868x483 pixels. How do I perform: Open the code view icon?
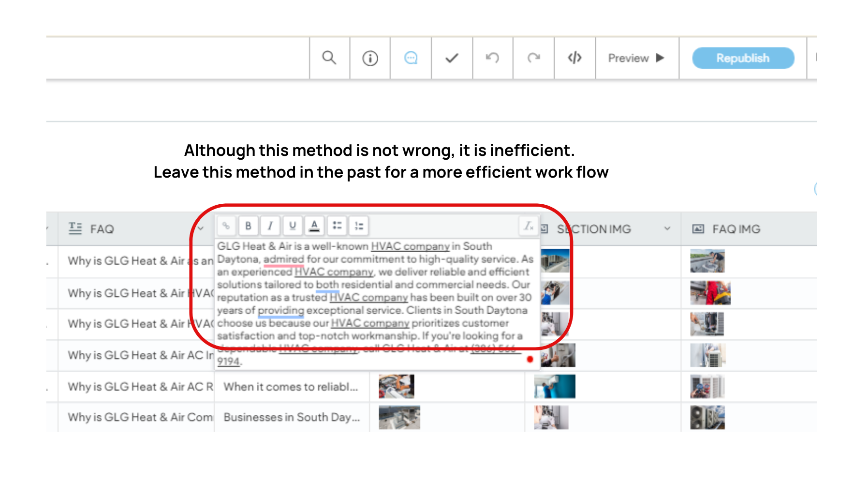574,58
